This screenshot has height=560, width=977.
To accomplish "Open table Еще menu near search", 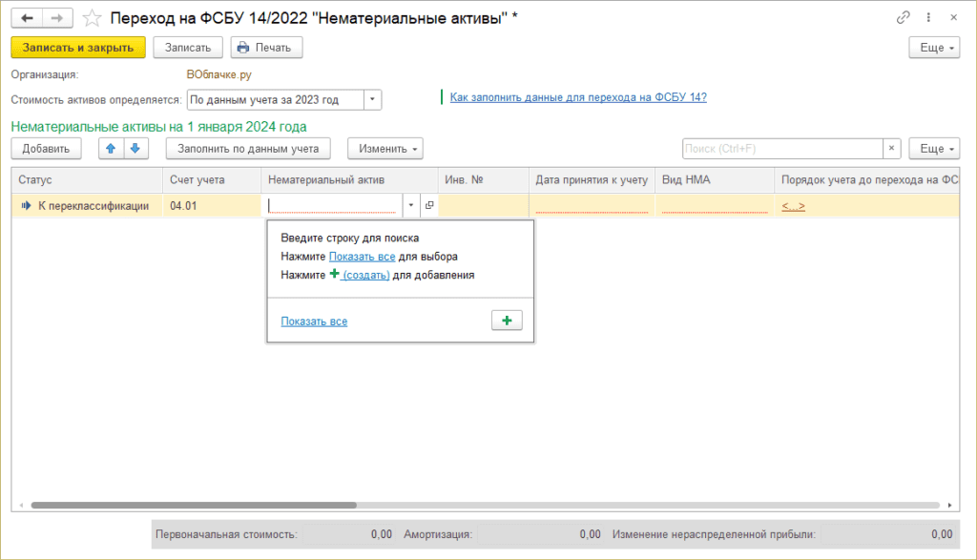I will coord(933,149).
